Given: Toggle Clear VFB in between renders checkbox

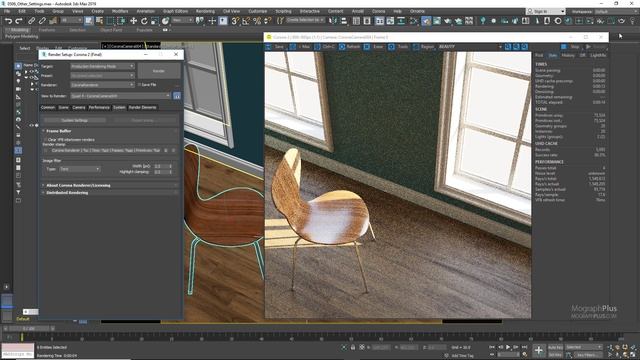Looking at the screenshot, I should click(x=45, y=140).
